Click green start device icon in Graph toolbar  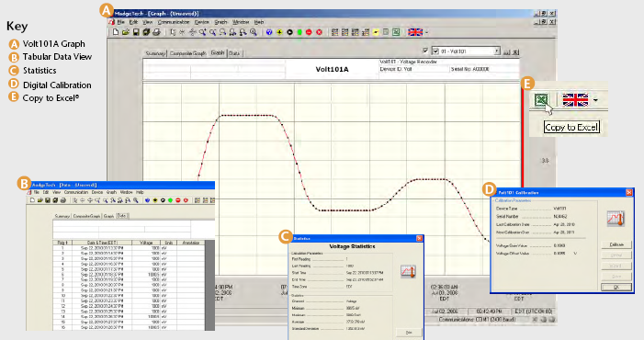point(299,32)
